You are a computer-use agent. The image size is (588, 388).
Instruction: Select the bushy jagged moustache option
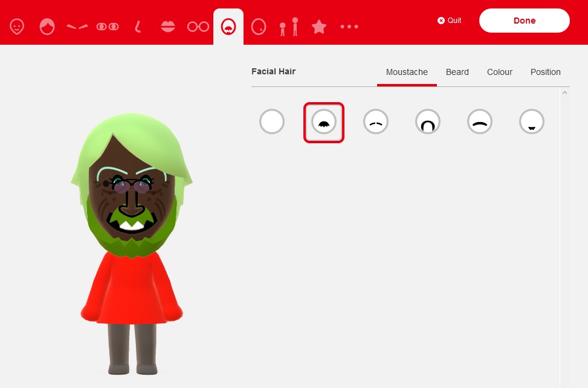click(324, 122)
